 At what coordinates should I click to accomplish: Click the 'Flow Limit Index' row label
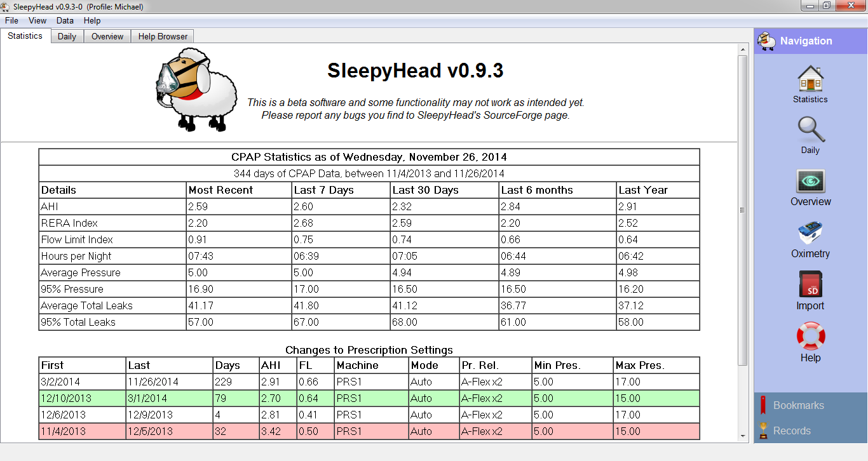point(77,239)
